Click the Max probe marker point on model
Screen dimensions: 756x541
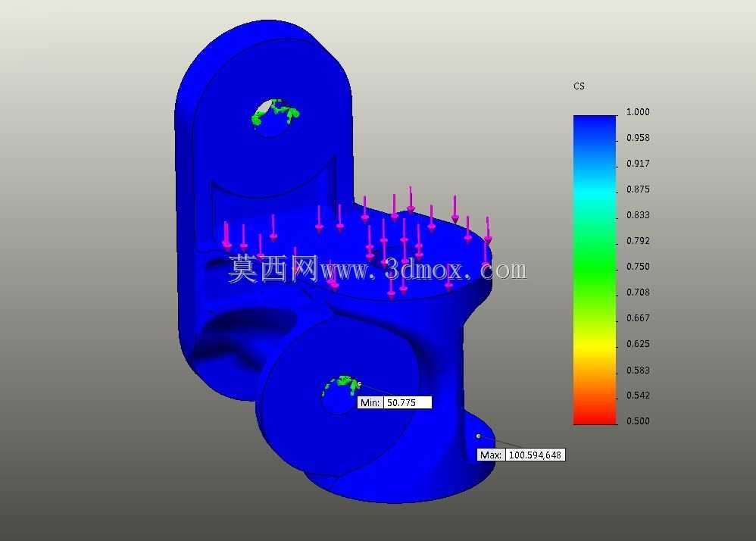(x=478, y=436)
